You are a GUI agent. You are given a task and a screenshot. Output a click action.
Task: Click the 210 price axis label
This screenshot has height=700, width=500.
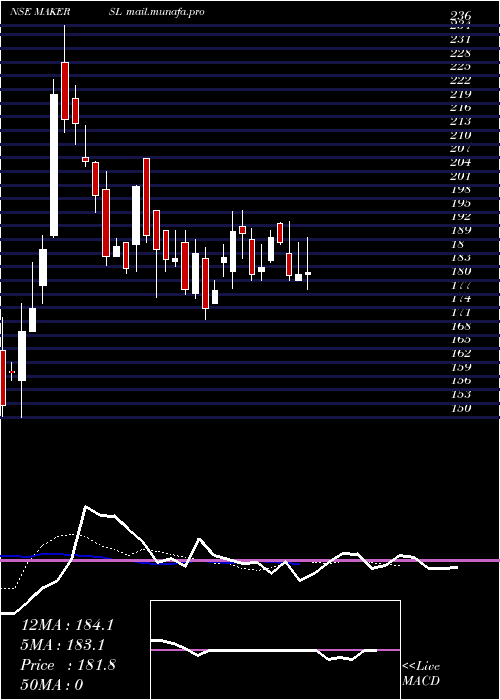tap(461, 135)
